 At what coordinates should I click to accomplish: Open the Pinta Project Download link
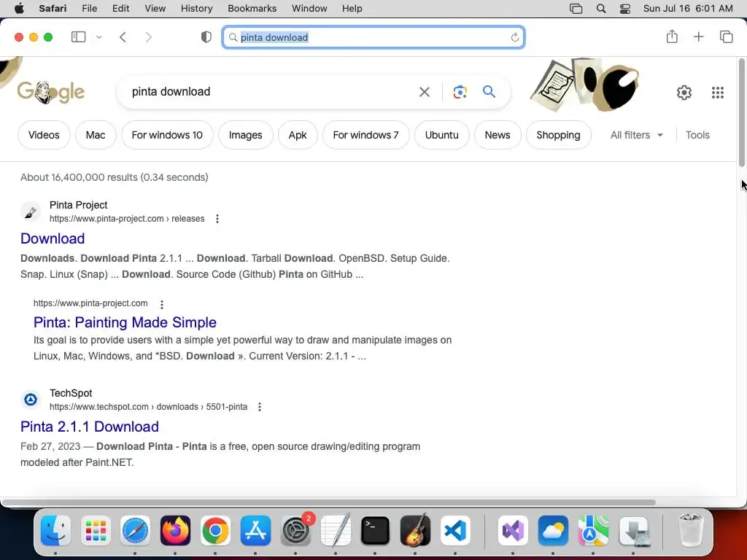53,238
